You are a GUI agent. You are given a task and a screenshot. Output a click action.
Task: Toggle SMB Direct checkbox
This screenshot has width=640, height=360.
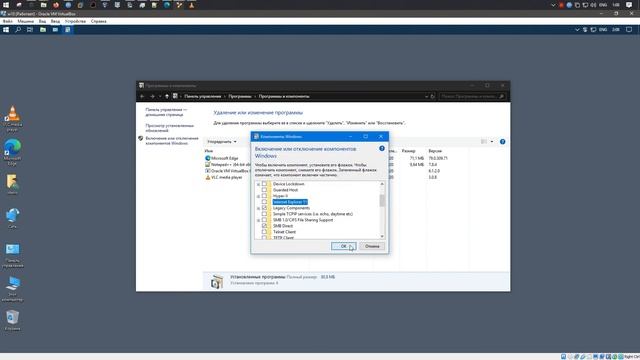pyautogui.click(x=264, y=225)
